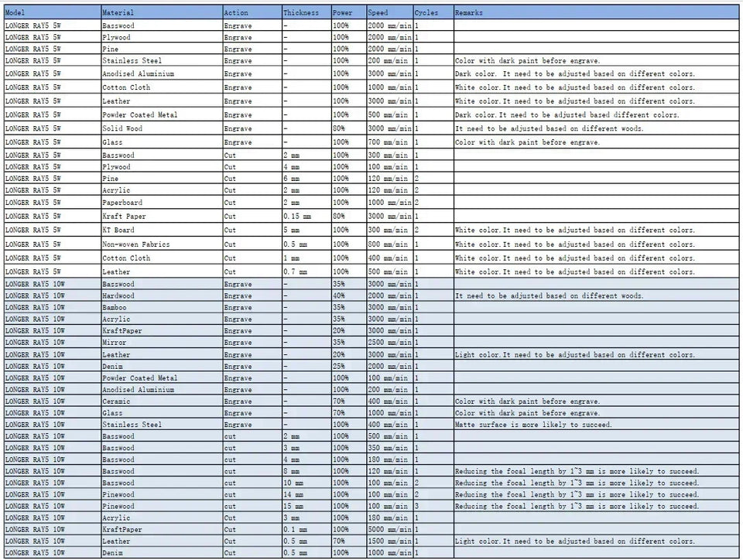Image resolution: width=743 pixels, height=560 pixels.
Task: Click the woods remark in the Solid Wood row
Action: click(x=550, y=128)
